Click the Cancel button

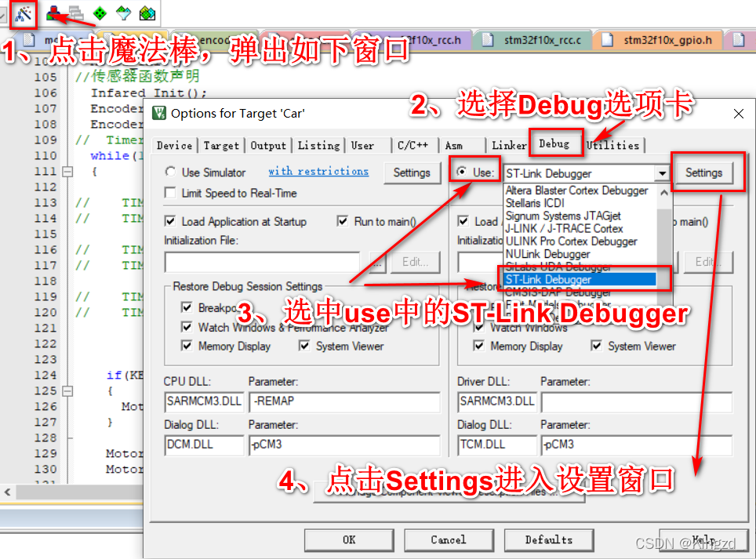coord(449,540)
